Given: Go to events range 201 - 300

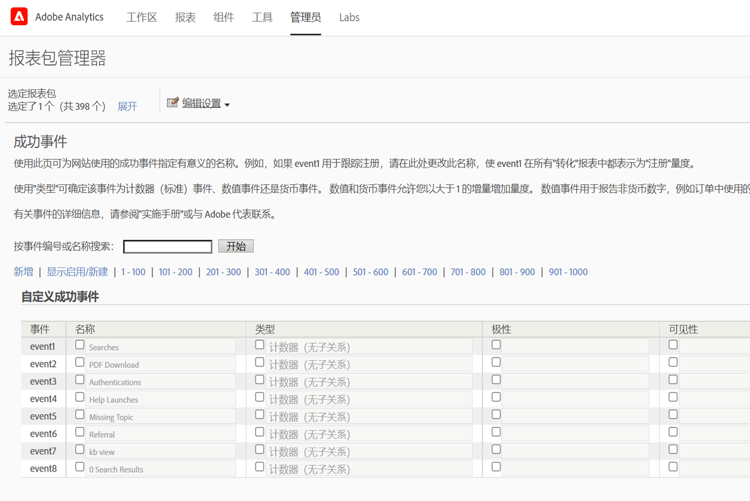Looking at the screenshot, I should click(223, 272).
